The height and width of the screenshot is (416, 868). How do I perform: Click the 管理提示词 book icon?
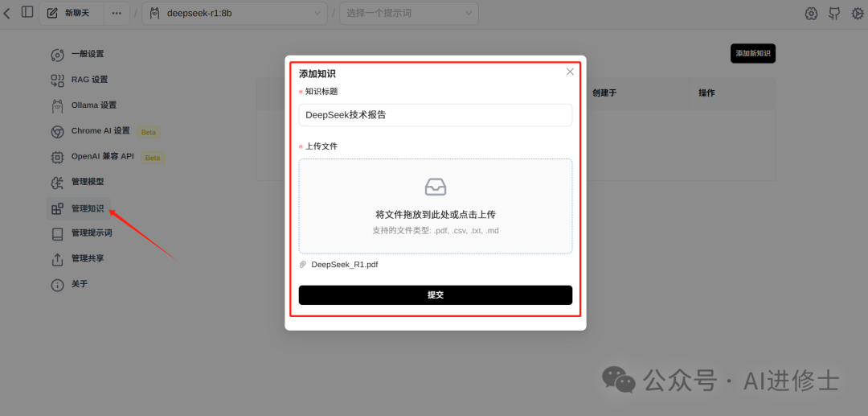58,234
